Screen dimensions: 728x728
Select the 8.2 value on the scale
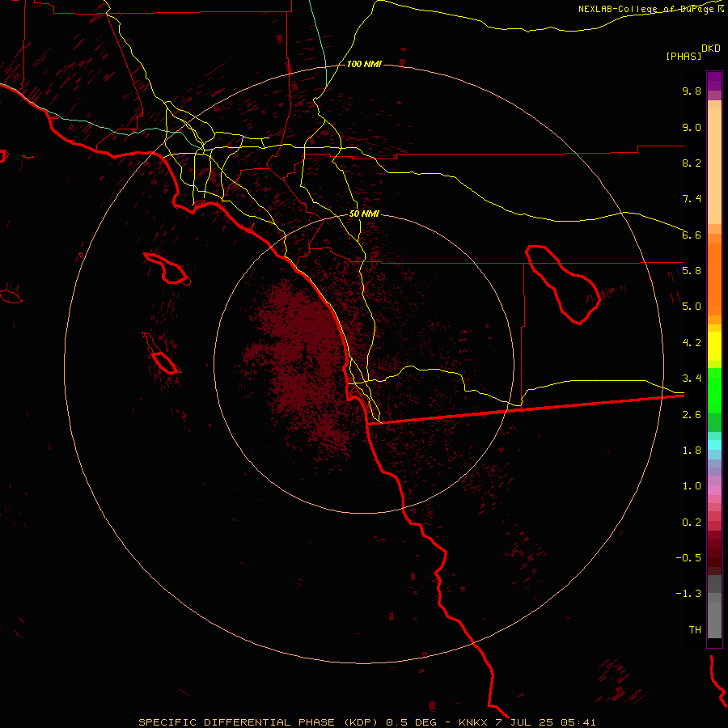[x=692, y=163]
